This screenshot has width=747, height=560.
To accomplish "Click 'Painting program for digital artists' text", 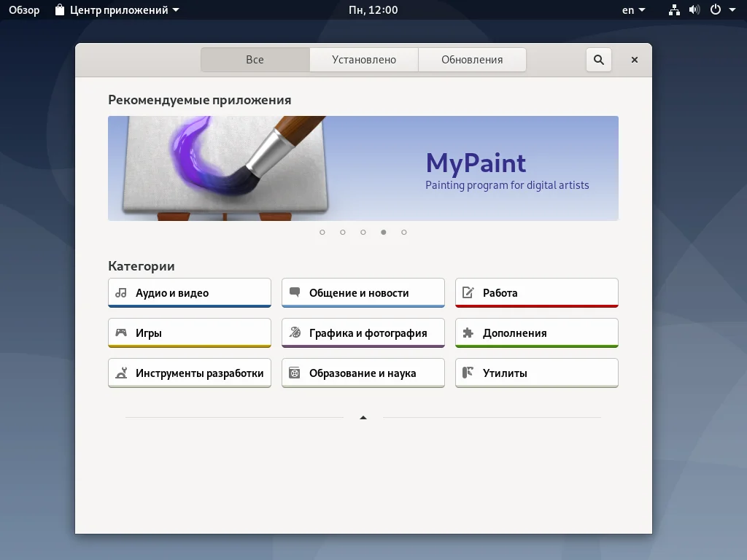I will point(507,185).
